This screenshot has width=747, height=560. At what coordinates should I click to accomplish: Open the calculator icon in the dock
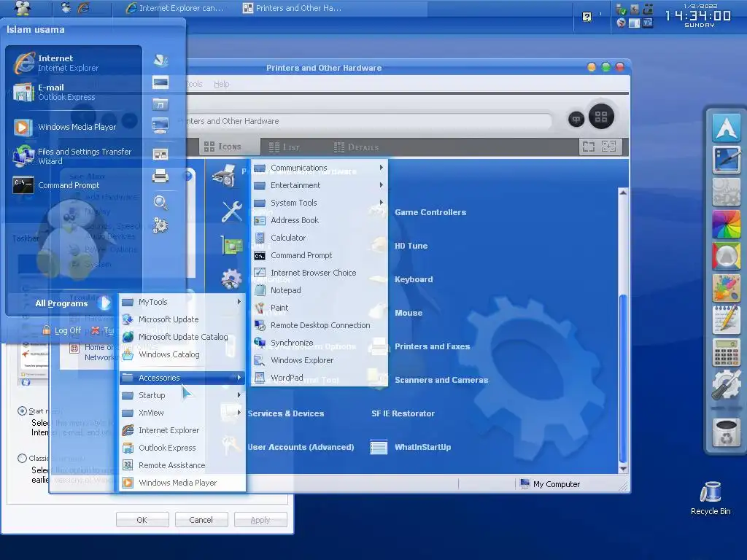[726, 354]
